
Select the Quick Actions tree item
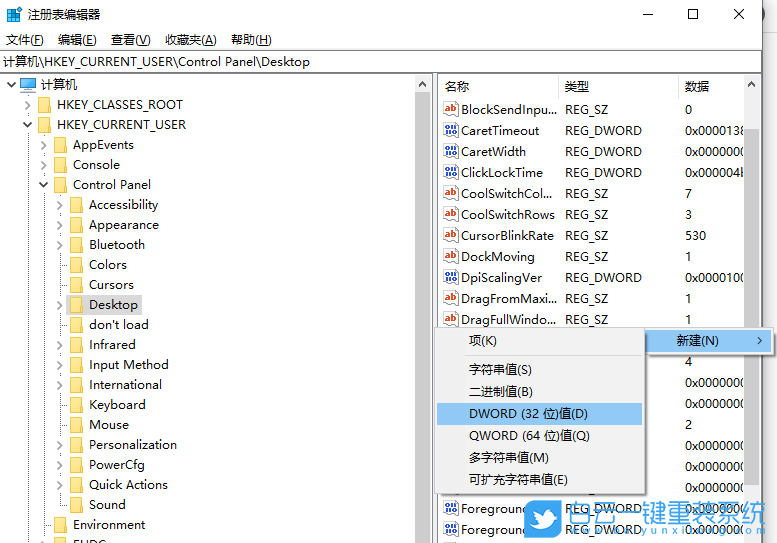(x=128, y=485)
